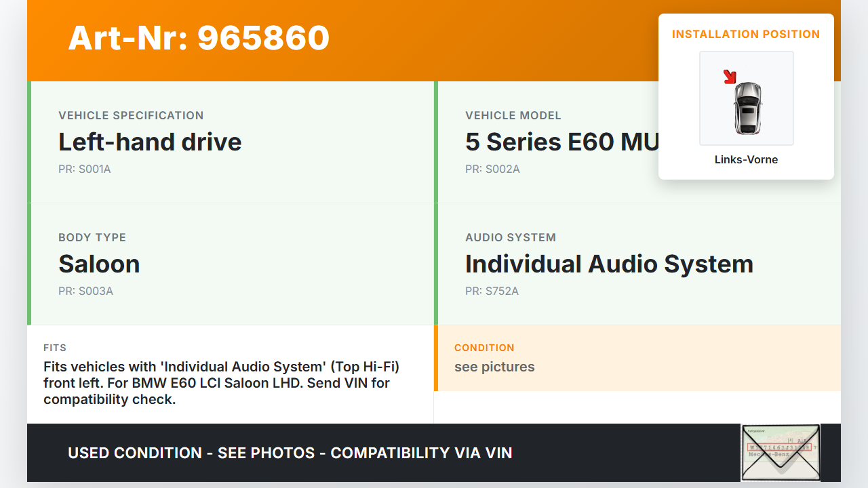Screen dimensions: 868x488
Task: Click the AUDIO SYSTEM label
Action: coord(511,238)
